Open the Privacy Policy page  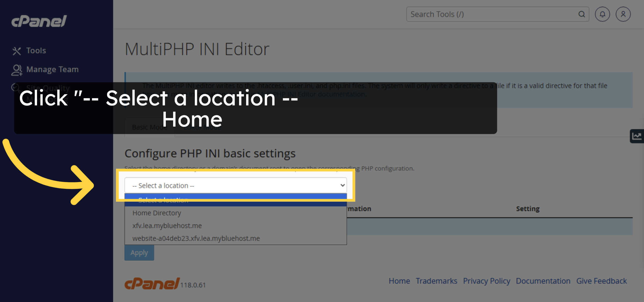486,281
